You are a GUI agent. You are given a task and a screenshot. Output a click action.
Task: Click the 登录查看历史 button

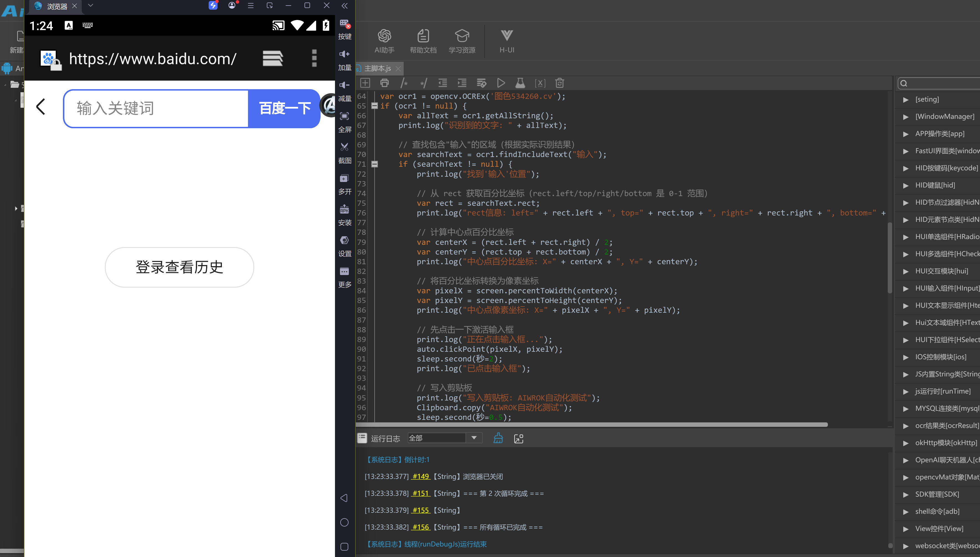(x=179, y=267)
